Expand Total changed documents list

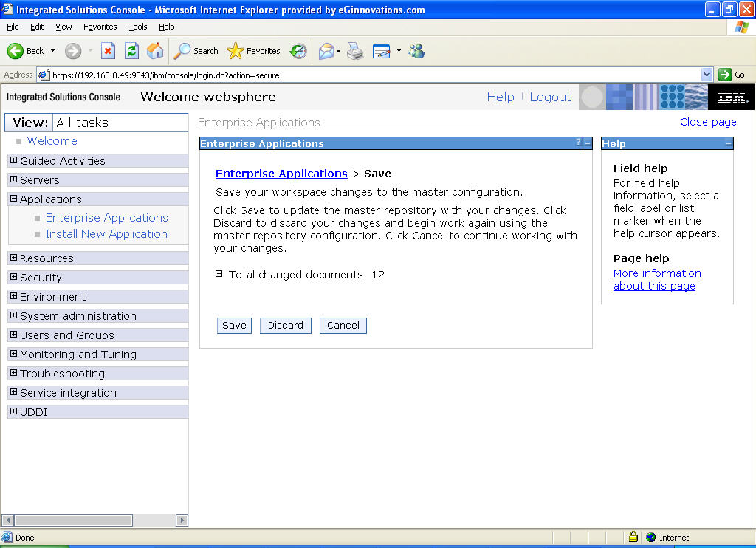tap(219, 274)
